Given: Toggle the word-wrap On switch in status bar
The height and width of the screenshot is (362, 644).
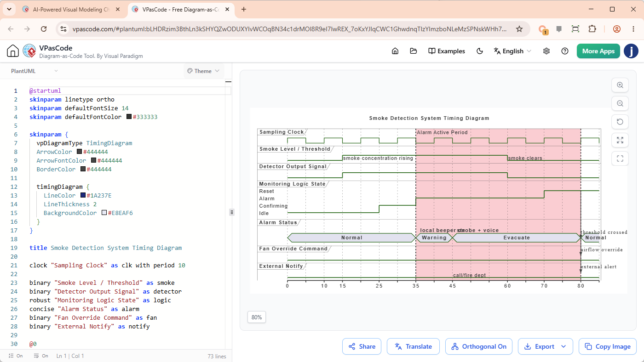Looking at the screenshot, I should pos(41,356).
